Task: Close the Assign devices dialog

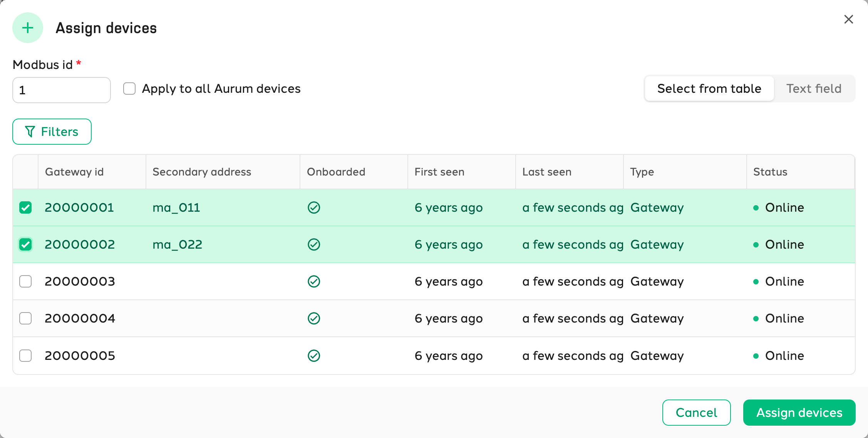Action: tap(848, 19)
